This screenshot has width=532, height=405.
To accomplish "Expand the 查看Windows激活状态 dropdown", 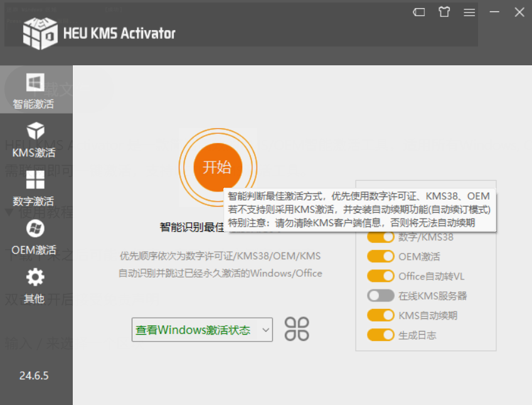I will (x=202, y=330).
